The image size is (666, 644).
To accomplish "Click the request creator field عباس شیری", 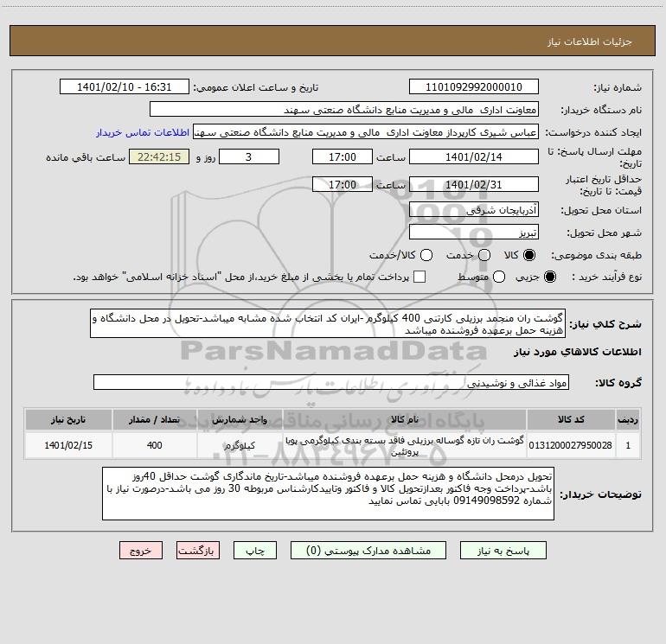I will point(366,132).
